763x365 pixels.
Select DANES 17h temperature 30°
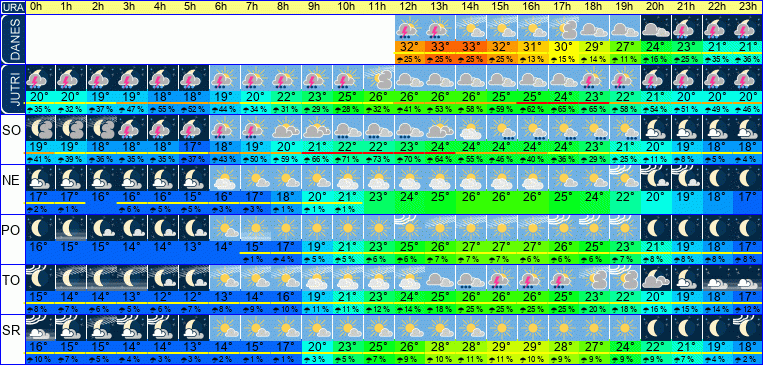[x=563, y=47]
